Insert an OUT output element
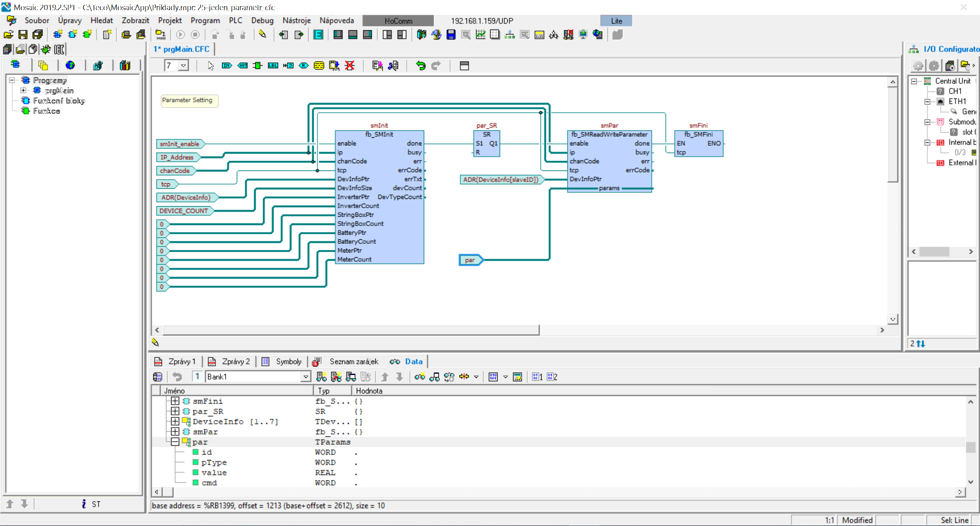The height and width of the screenshot is (526, 980). click(x=242, y=66)
